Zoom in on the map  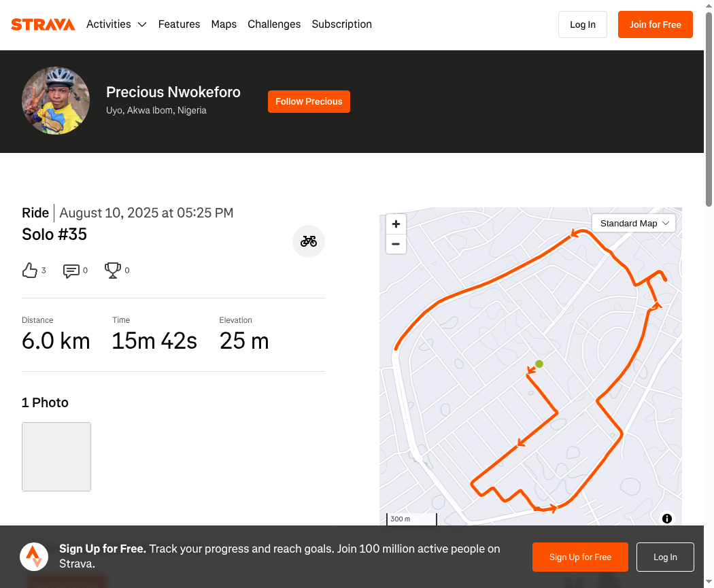(x=396, y=224)
